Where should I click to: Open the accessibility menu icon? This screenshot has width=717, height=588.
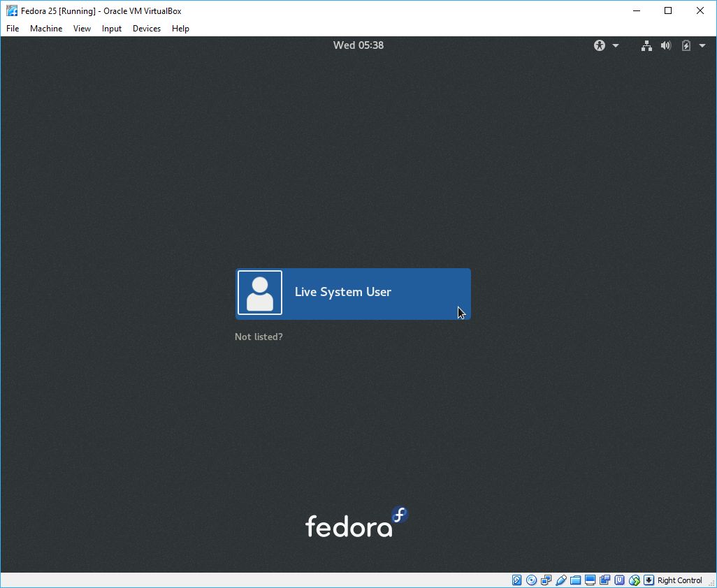pos(600,45)
